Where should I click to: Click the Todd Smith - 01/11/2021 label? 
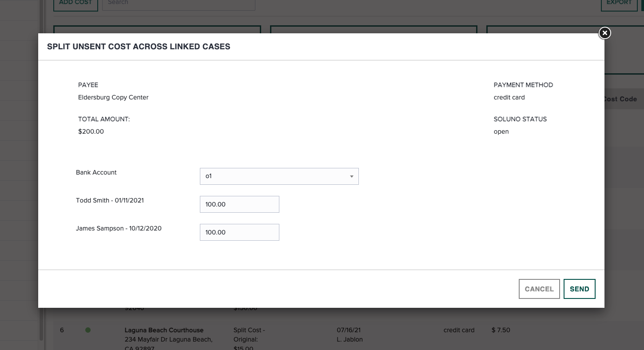[x=110, y=200]
